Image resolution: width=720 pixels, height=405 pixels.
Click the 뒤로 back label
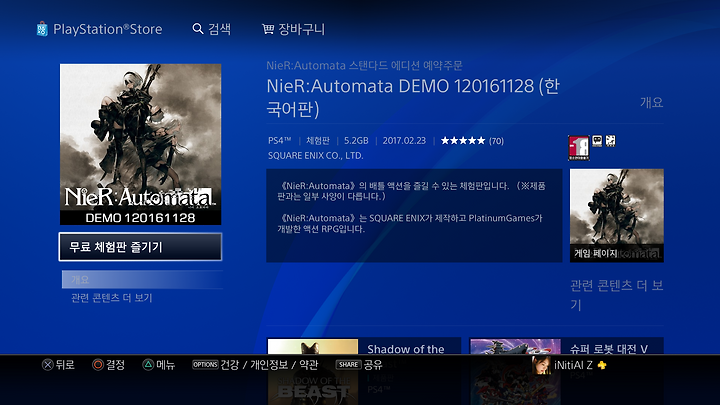pos(65,365)
